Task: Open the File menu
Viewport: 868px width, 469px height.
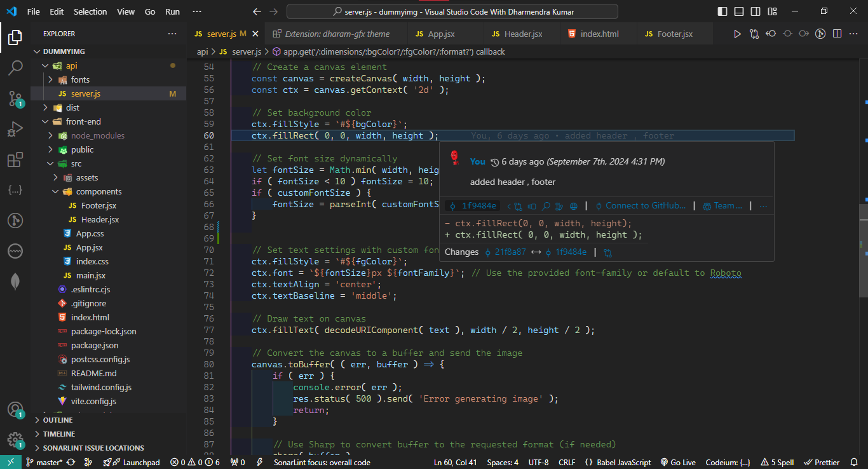Action: pos(34,11)
